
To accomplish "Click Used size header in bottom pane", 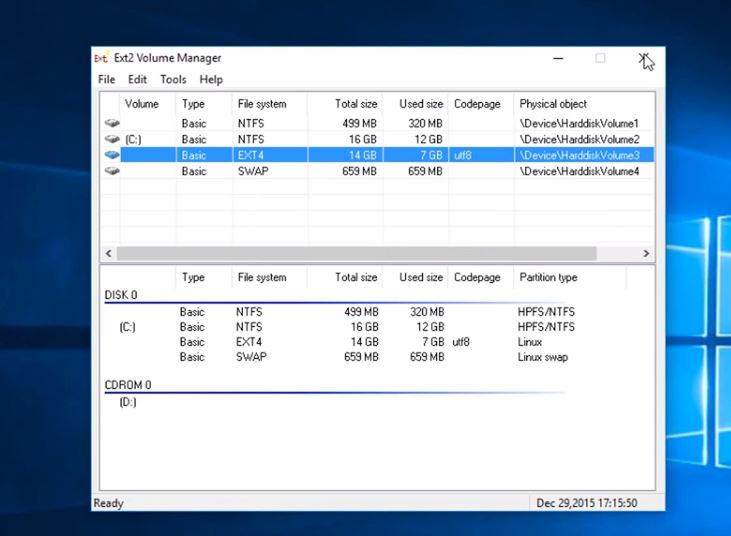I will coord(421,277).
